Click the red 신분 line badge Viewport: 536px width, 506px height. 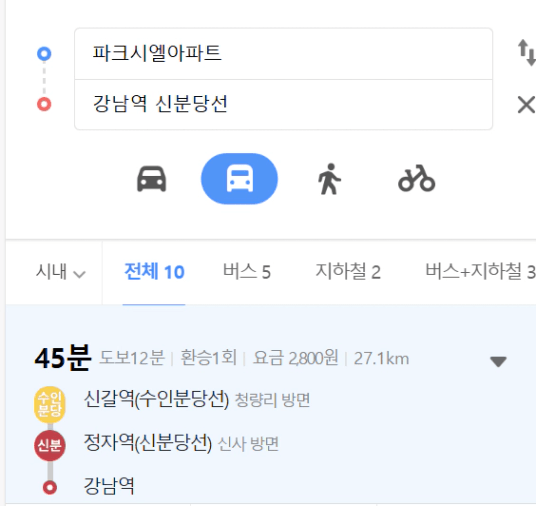tap(50, 445)
